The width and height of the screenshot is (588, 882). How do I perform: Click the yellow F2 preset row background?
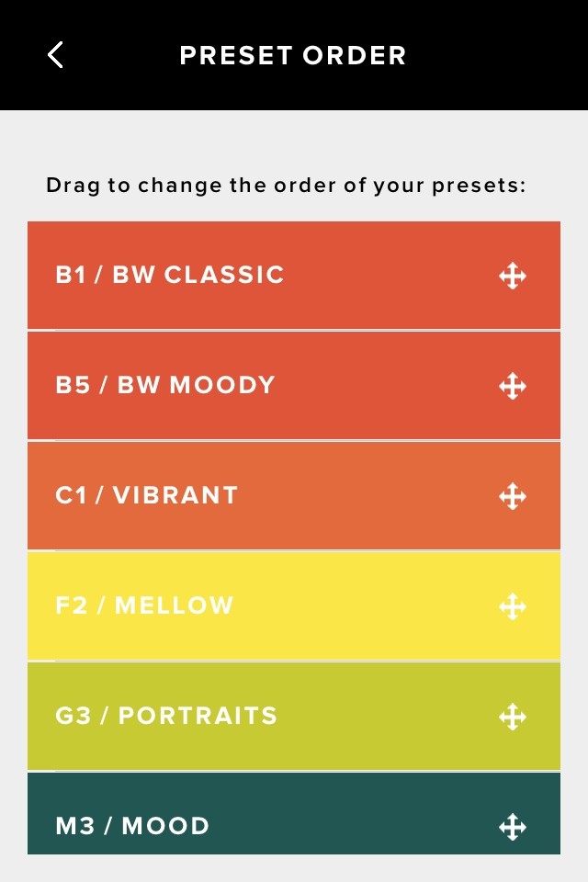[x=367, y=606]
